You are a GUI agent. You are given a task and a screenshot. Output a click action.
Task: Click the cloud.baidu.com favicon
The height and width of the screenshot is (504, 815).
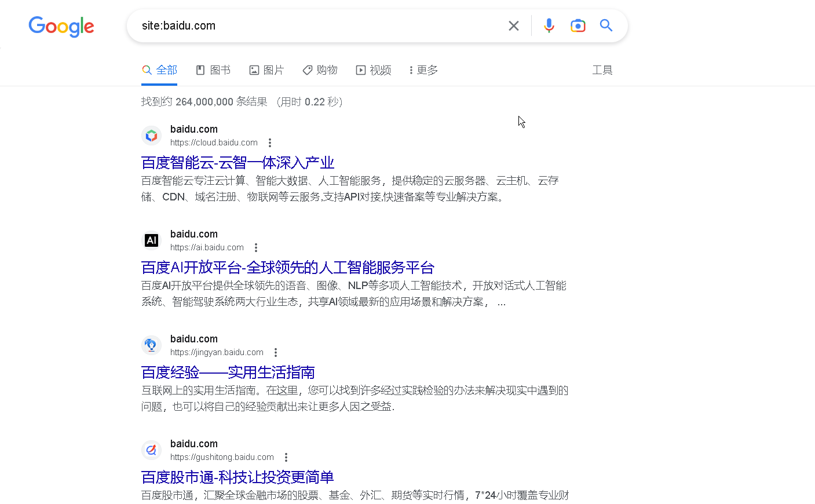coord(151,136)
